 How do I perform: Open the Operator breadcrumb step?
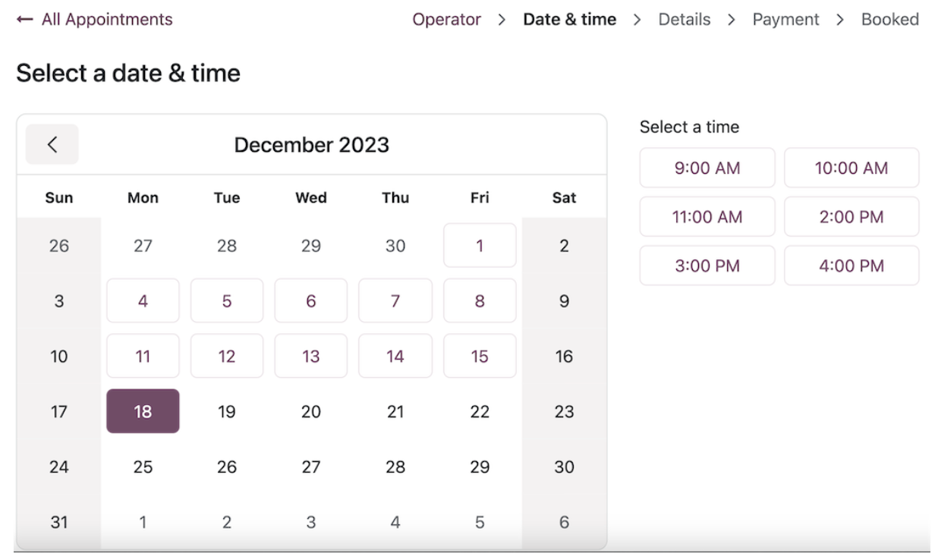point(447,19)
